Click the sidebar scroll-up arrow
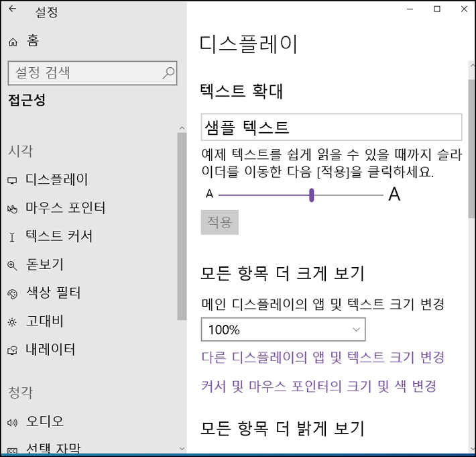476x457 pixels. 182,128
